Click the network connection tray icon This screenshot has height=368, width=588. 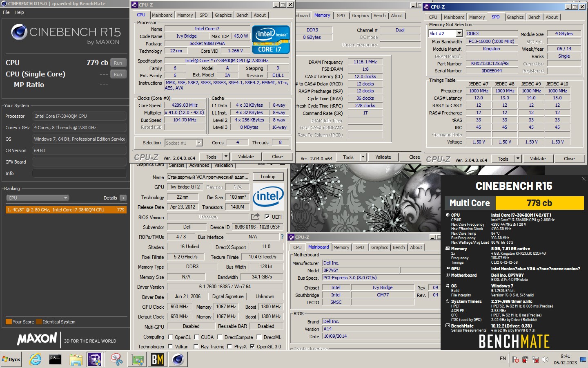tap(535, 360)
